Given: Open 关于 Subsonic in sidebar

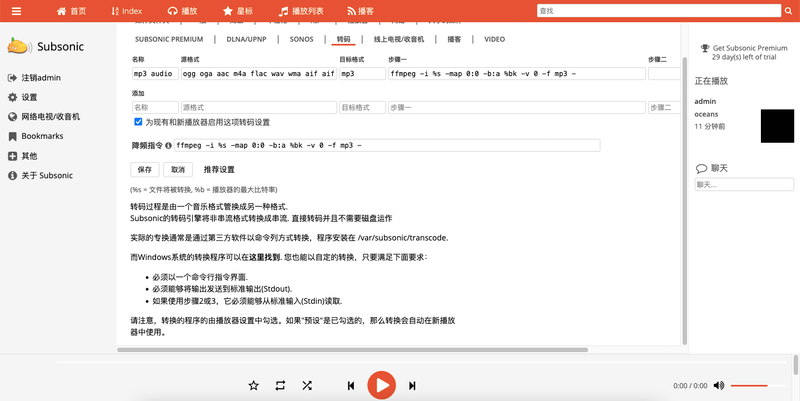Looking at the screenshot, I should [x=40, y=175].
